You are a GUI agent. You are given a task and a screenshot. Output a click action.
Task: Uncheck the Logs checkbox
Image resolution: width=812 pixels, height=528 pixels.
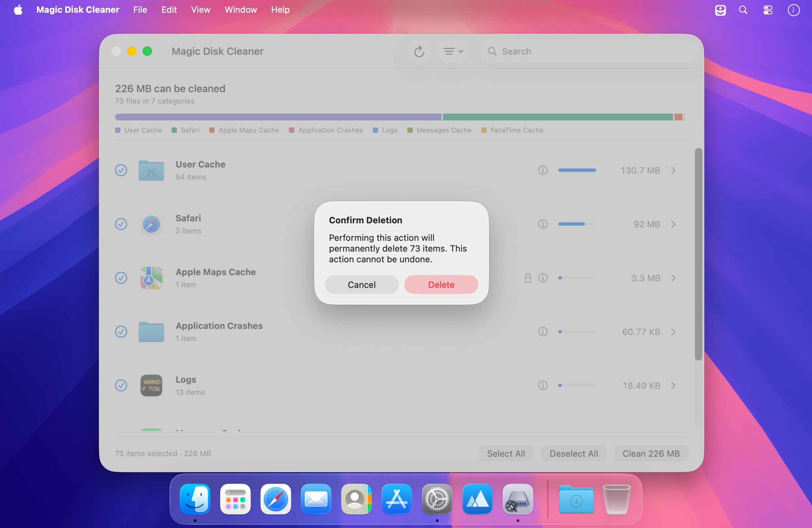121,385
